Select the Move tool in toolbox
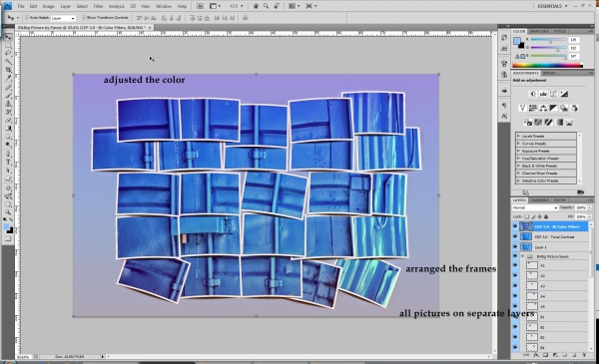Image resolution: width=599 pixels, height=364 pixels. (x=8, y=37)
